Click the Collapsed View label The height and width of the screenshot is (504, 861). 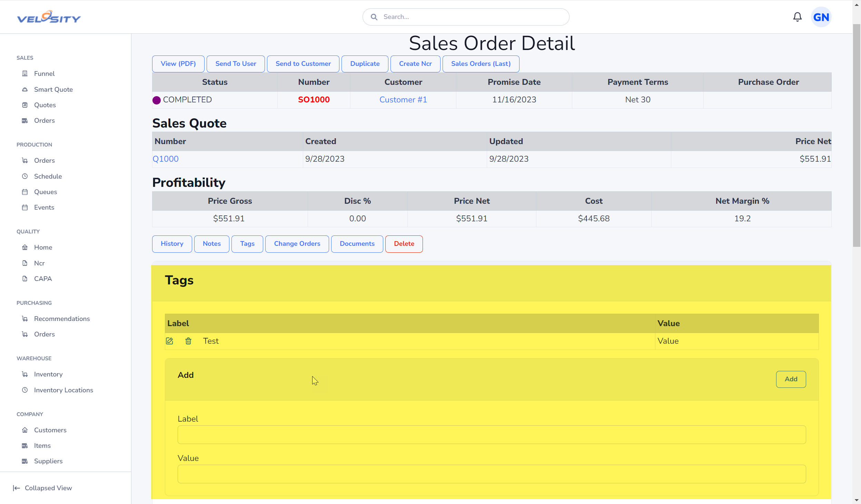pyautogui.click(x=48, y=488)
